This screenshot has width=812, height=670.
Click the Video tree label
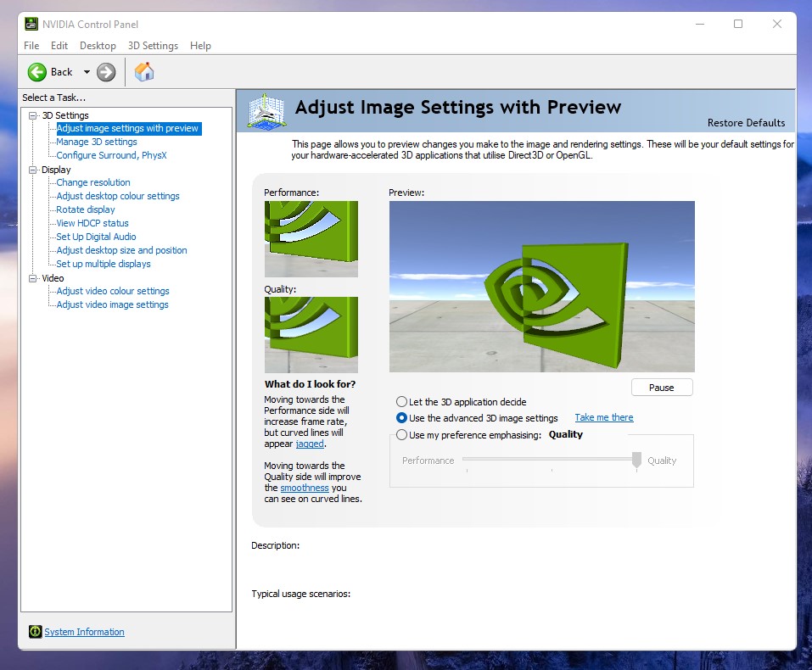point(53,278)
